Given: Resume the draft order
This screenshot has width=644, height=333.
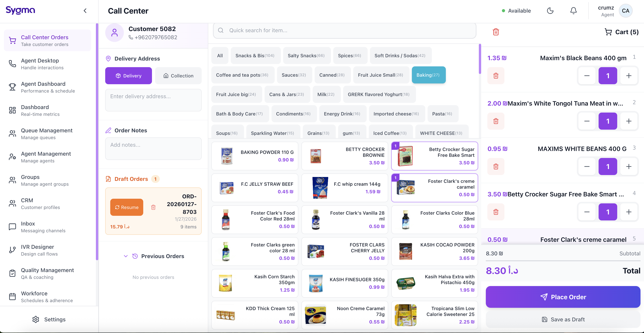Looking at the screenshot, I should tap(127, 207).
